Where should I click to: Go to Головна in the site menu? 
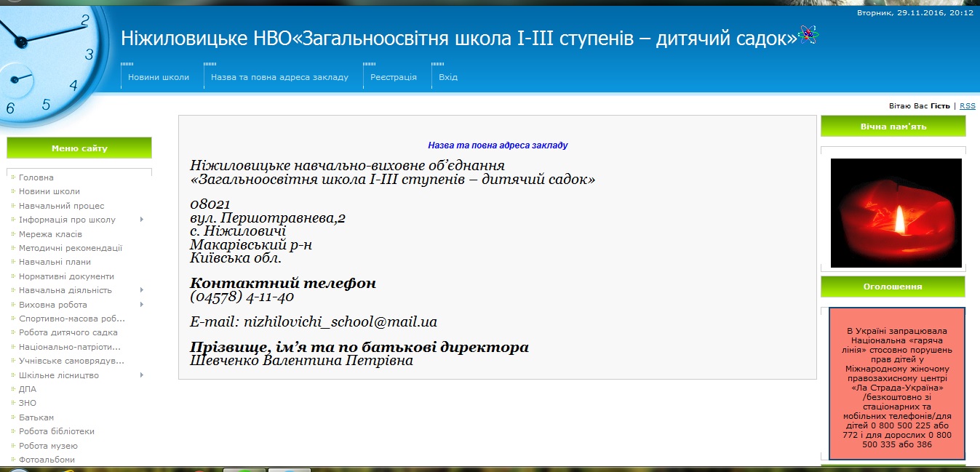coord(36,177)
